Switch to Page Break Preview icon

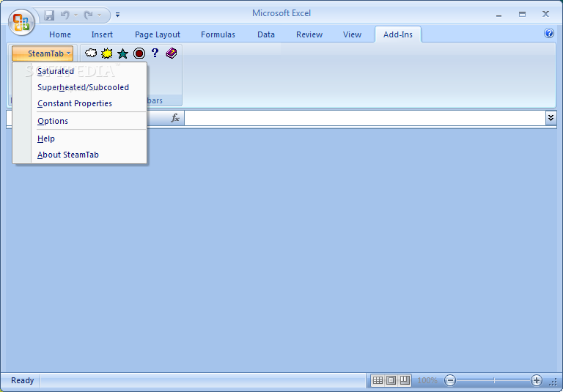pyautogui.click(x=405, y=380)
